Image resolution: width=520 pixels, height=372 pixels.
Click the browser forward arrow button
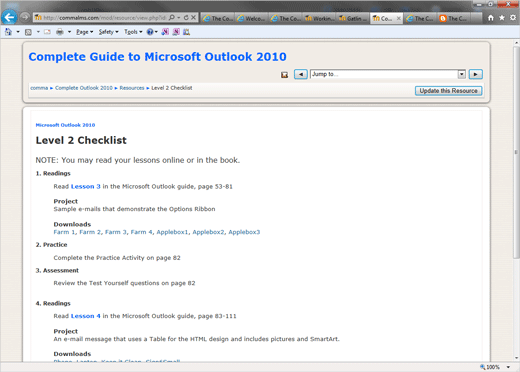click(25, 17)
